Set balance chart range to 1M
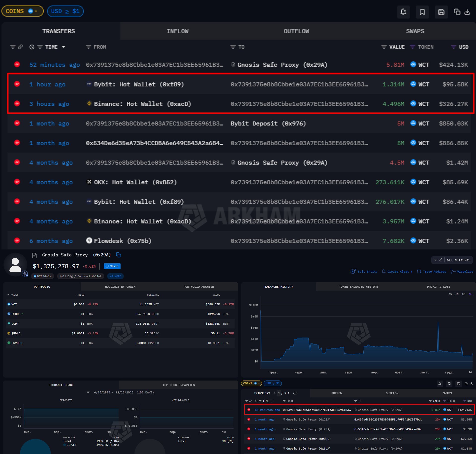 coord(457,294)
